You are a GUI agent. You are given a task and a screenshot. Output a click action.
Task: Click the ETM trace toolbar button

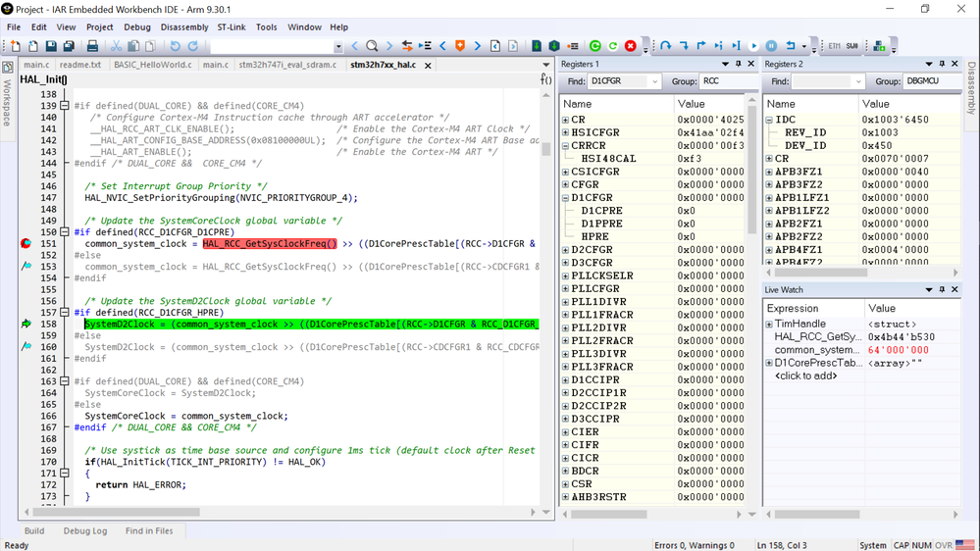point(835,46)
